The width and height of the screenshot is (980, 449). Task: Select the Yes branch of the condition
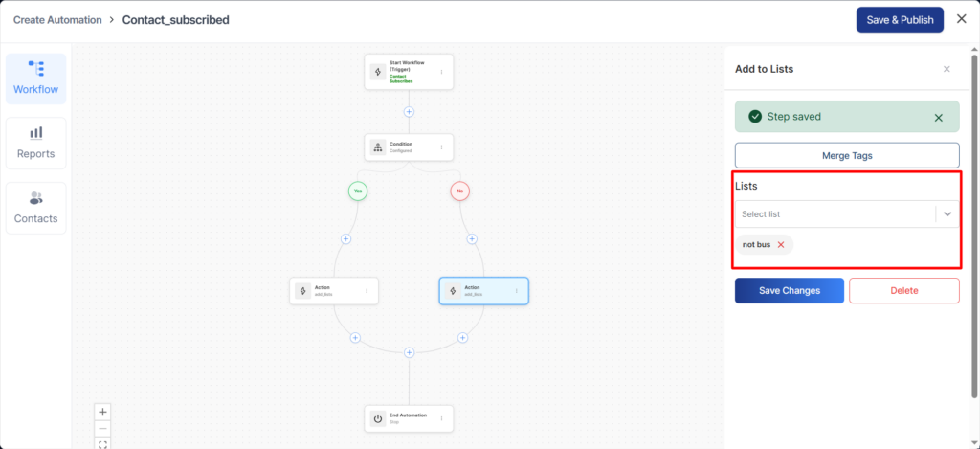358,191
